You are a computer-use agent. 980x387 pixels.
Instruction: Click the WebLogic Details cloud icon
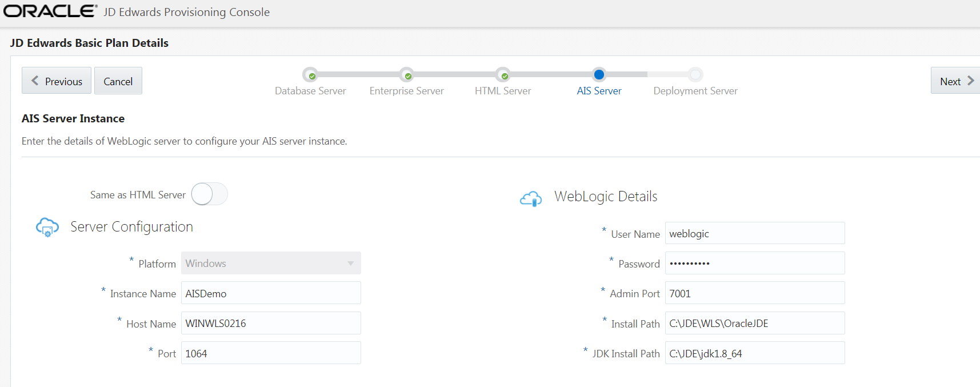coord(531,198)
